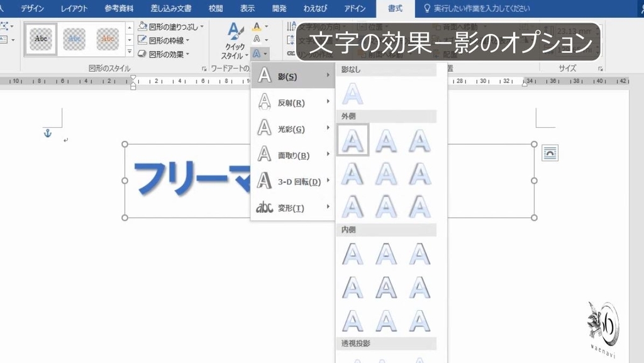Viewport: 644px width, 363px height.
Task: Choose outer shadow preset, center of 外側 grid
Action: point(386,173)
